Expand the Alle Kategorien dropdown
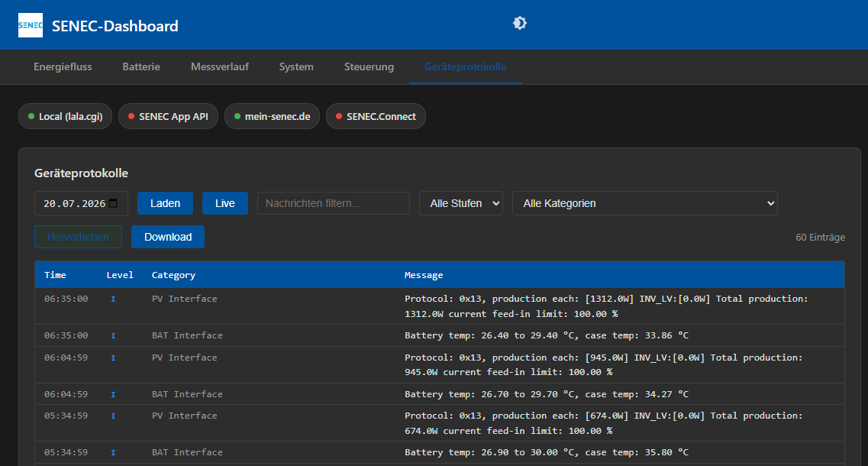This screenshot has height=466, width=868. [x=645, y=203]
